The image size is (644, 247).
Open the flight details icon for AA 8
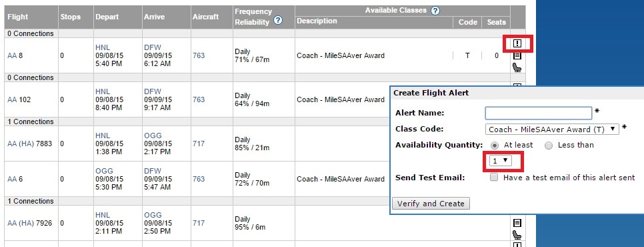click(517, 55)
